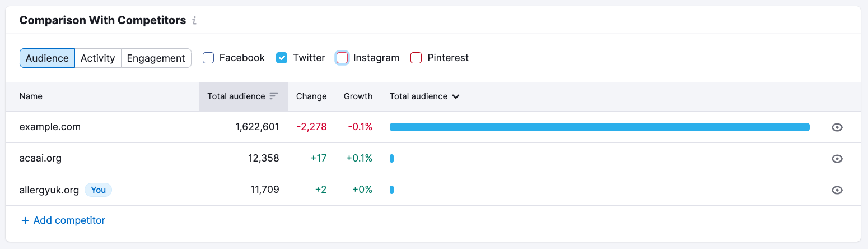Viewport: 868px width, 249px height.
Task: Click the You badge next to allergyuk.org
Action: pyautogui.click(x=98, y=190)
